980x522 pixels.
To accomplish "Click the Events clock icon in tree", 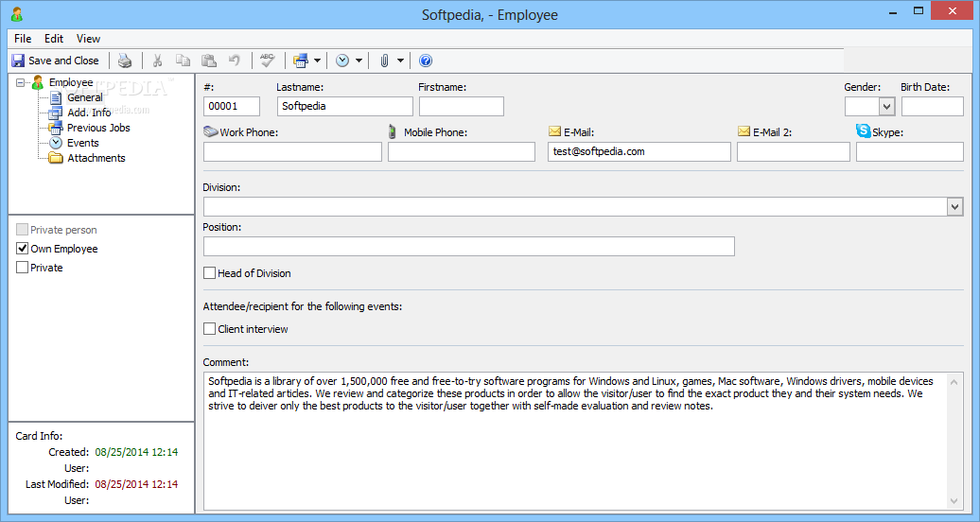I will tap(56, 143).
